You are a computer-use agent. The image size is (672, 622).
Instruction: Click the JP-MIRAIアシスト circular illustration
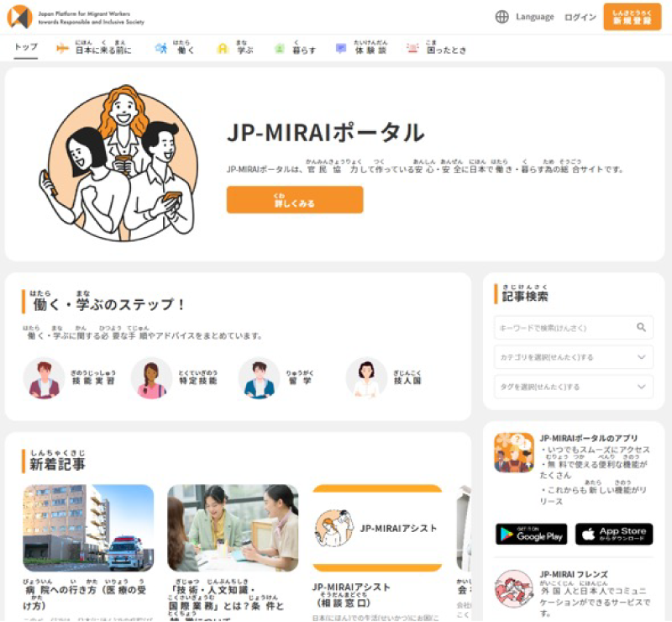(x=333, y=528)
